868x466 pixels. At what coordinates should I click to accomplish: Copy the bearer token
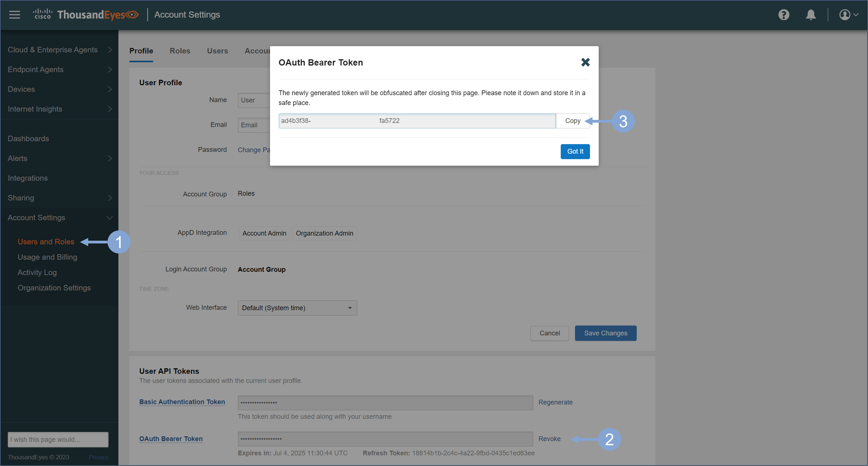[572, 121]
